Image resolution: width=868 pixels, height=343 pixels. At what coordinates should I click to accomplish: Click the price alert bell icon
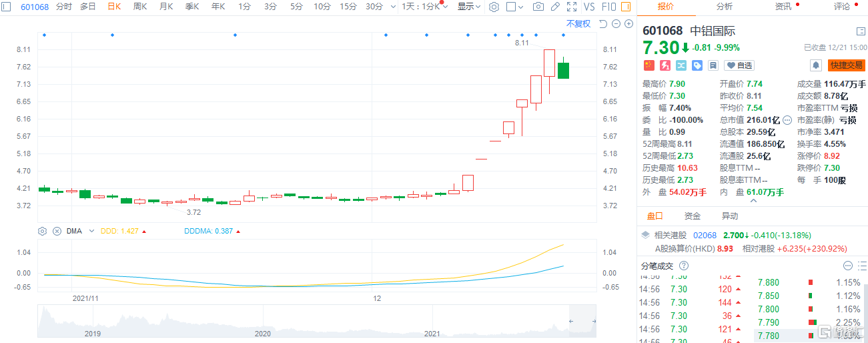[815, 65]
